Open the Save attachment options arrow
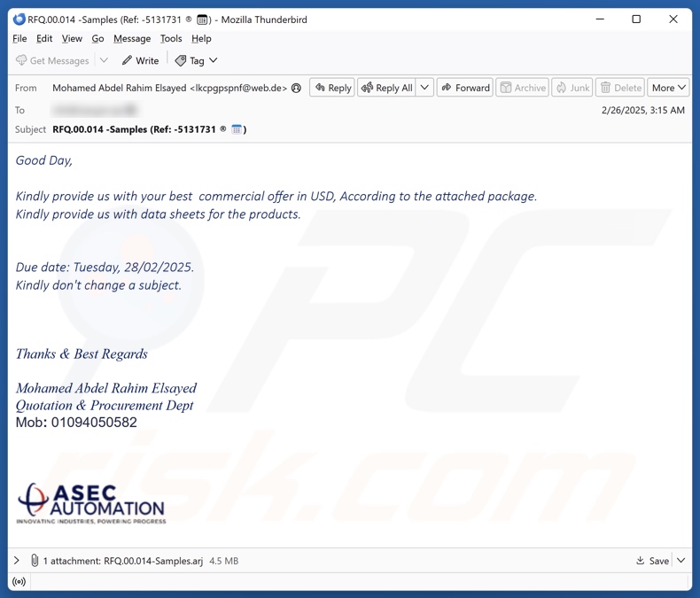This screenshot has width=700, height=598. [681, 561]
